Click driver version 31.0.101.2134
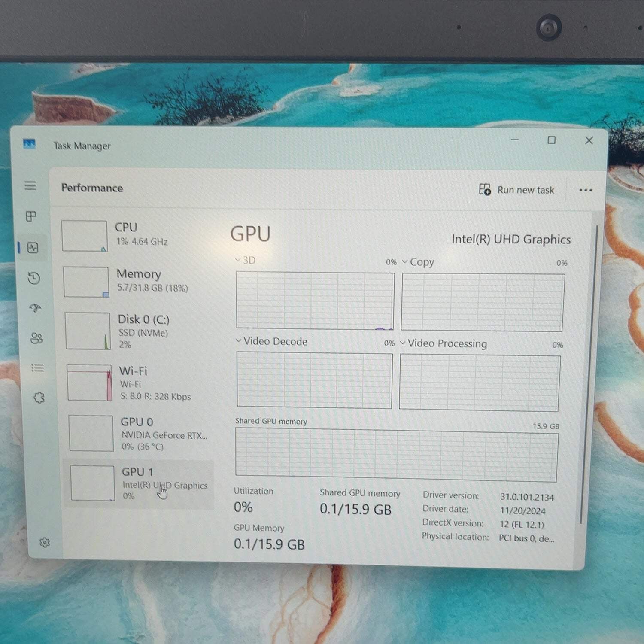 click(x=527, y=497)
